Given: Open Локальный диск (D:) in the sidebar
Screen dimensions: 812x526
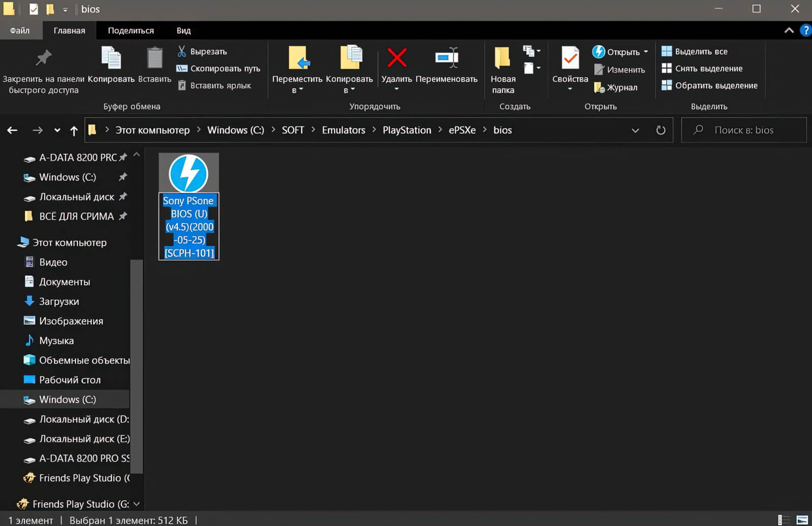Looking at the screenshot, I should pyautogui.click(x=77, y=419).
